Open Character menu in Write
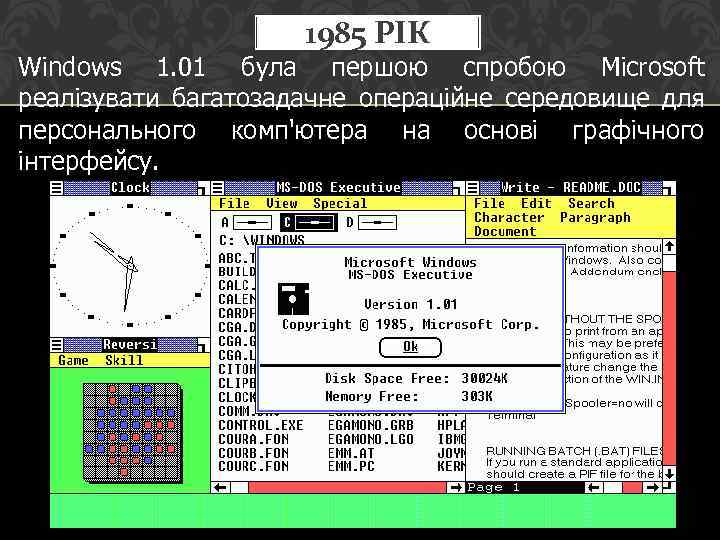This screenshot has height=540, width=720. [x=509, y=218]
